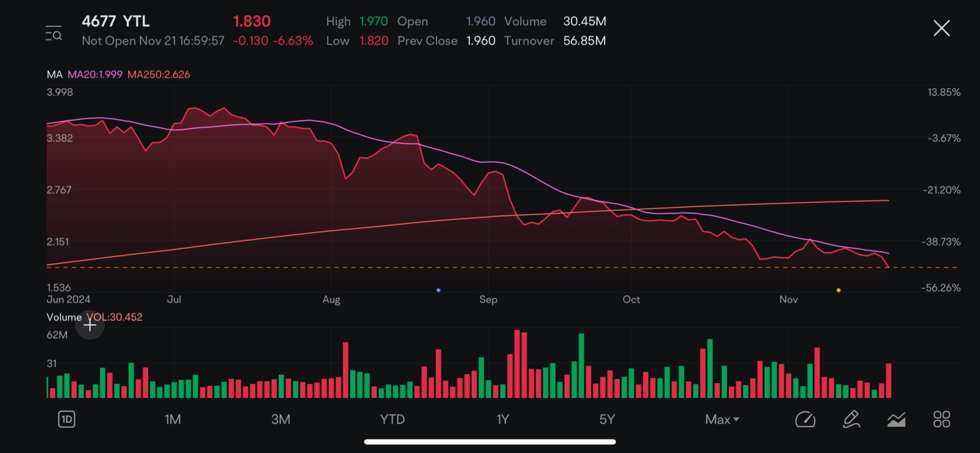Tap the -56.26% percent axis label
The width and height of the screenshot is (980, 453).
(x=941, y=288)
